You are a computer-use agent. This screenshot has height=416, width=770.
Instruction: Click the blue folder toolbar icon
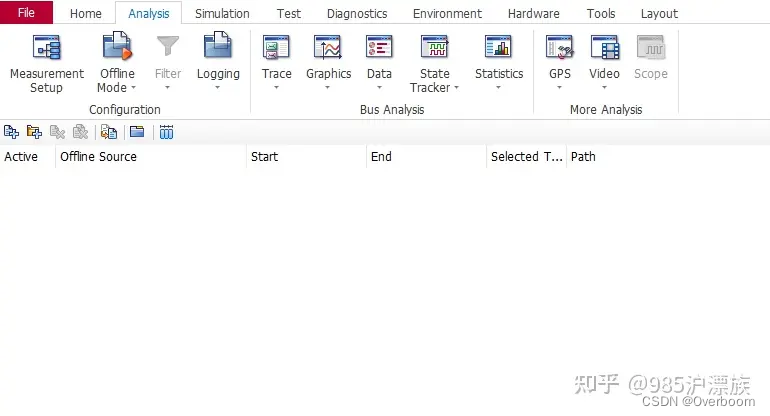point(137,132)
